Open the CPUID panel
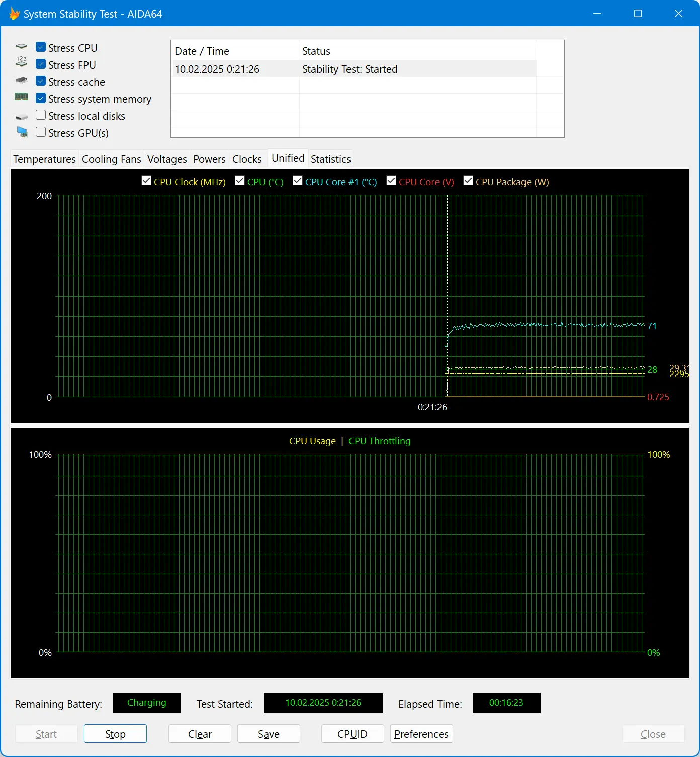 [353, 734]
